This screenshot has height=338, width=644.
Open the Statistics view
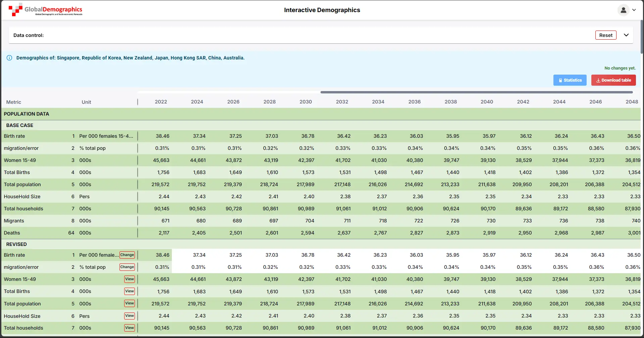569,80
